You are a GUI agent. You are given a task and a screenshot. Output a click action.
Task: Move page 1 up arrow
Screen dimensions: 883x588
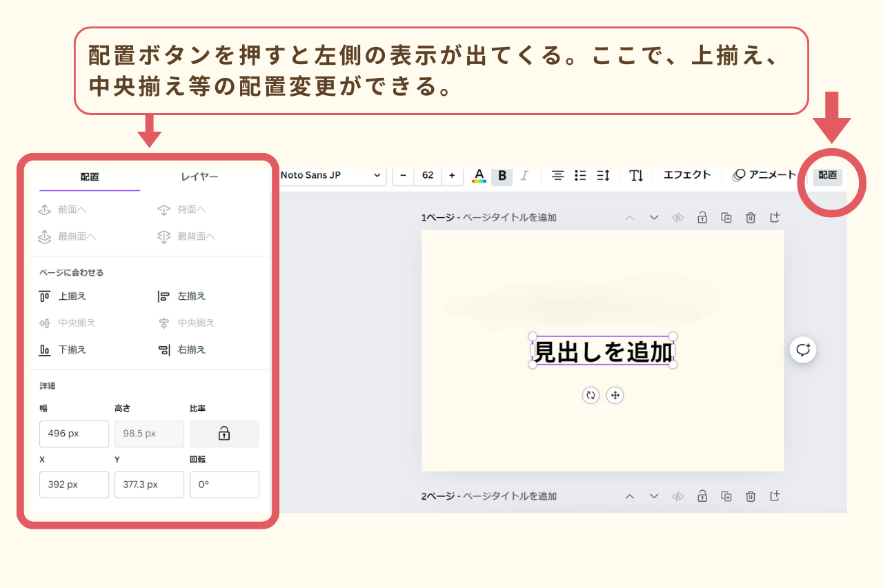tap(629, 218)
